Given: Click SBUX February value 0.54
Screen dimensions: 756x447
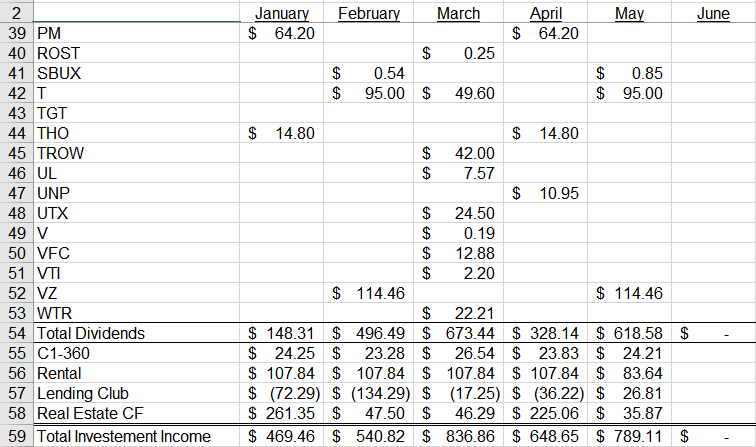Looking at the screenshot, I should pos(368,73).
